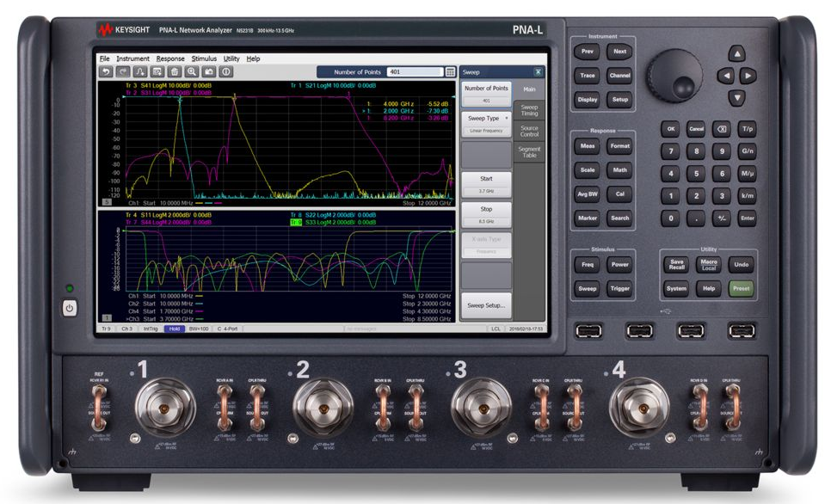Screen dimensions: 825x504
Task: Close the Sweep softkey panel with its X
Action: pyautogui.click(x=538, y=72)
